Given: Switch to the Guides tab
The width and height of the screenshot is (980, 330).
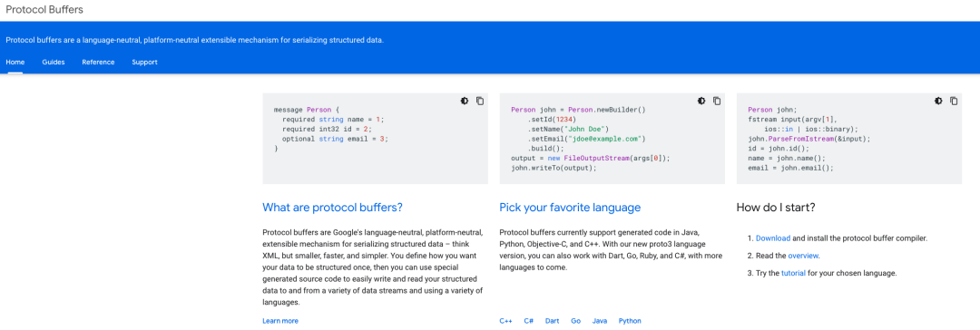Looking at the screenshot, I should (x=54, y=63).
